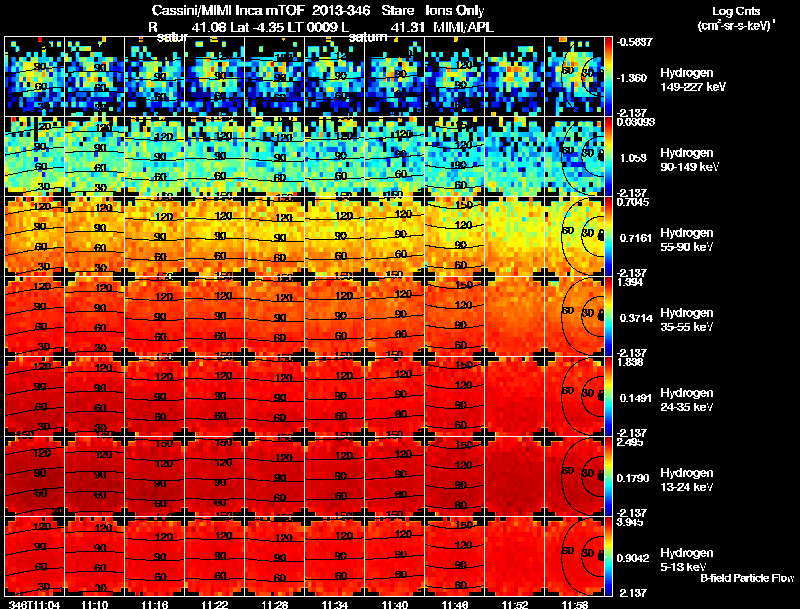The image size is (800, 609).
Task: Click the B-field Particle Flow label
Action: coord(746,578)
